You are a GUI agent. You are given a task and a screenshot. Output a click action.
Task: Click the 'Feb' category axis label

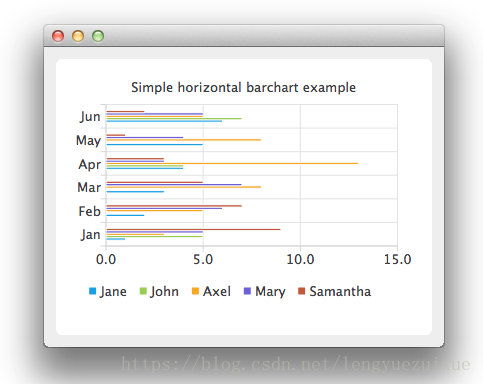[89, 211]
